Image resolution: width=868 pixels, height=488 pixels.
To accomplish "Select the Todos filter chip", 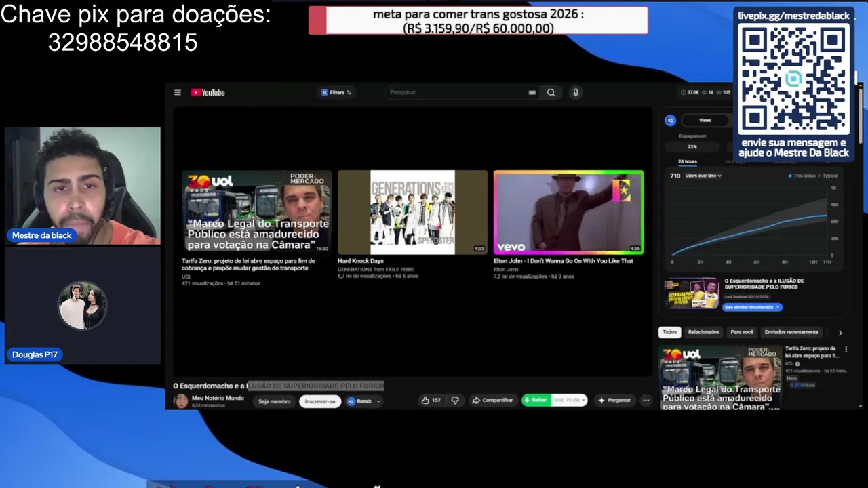I will tap(669, 332).
